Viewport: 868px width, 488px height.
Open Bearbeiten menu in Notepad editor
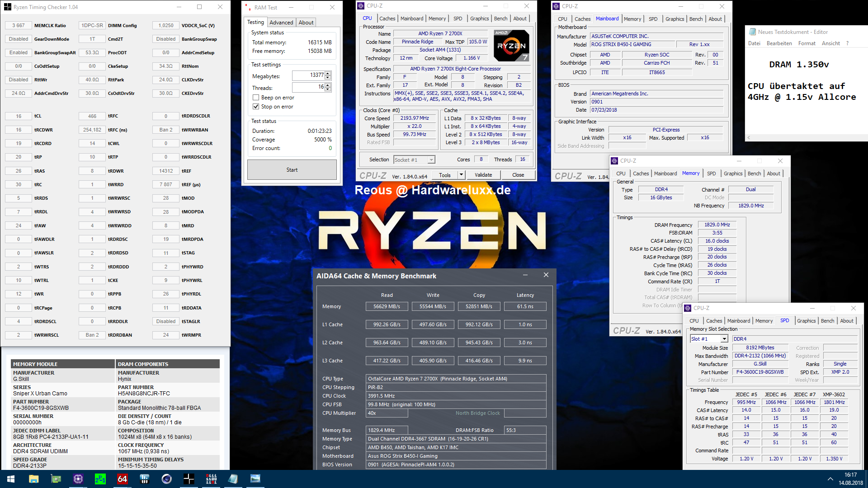(779, 43)
